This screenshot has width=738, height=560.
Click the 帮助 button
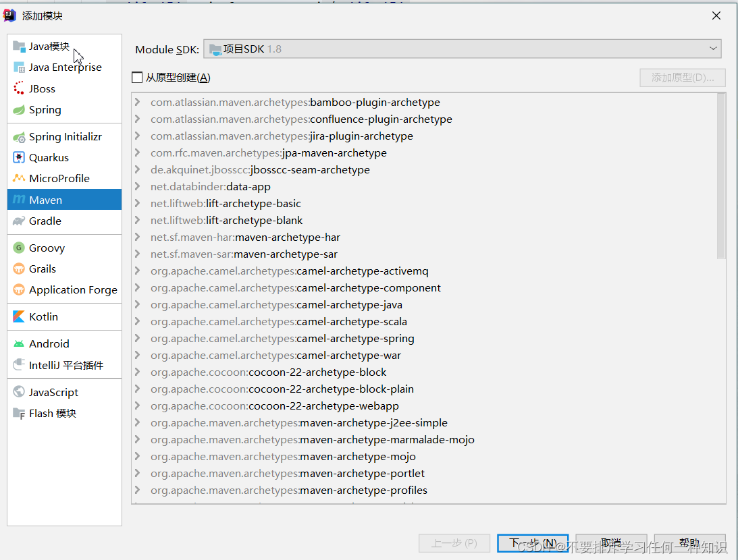click(689, 543)
